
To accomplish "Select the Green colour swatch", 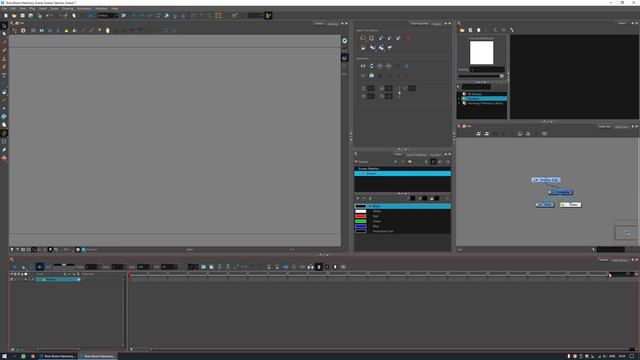I will click(360, 221).
